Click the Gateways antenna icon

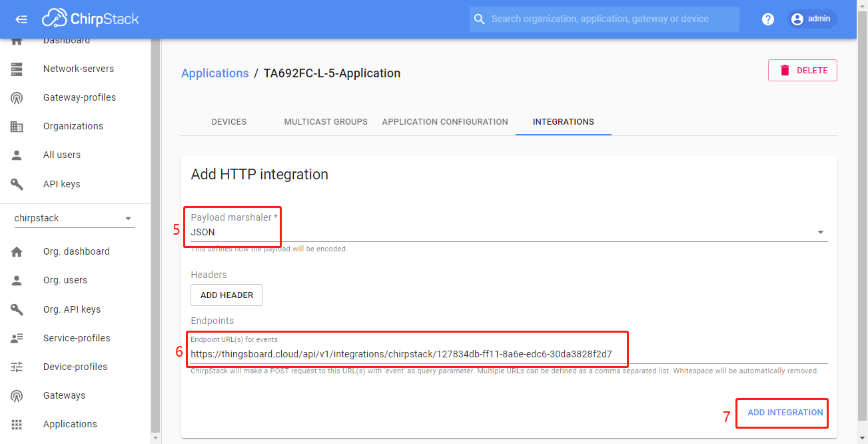pyautogui.click(x=17, y=396)
